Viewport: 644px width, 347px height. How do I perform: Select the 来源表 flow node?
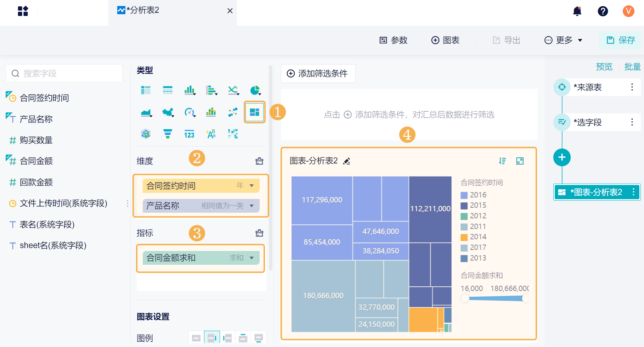[x=597, y=87]
